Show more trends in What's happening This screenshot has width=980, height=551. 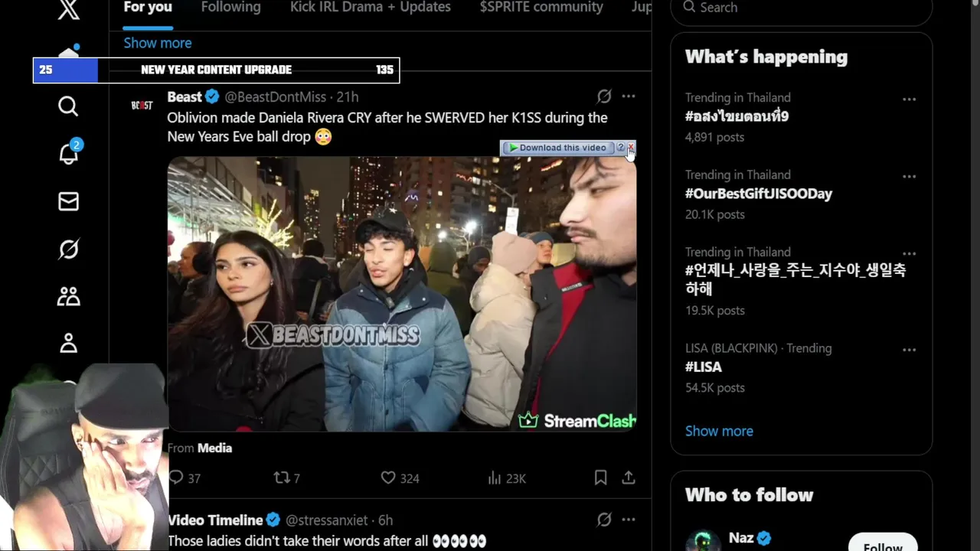click(719, 431)
